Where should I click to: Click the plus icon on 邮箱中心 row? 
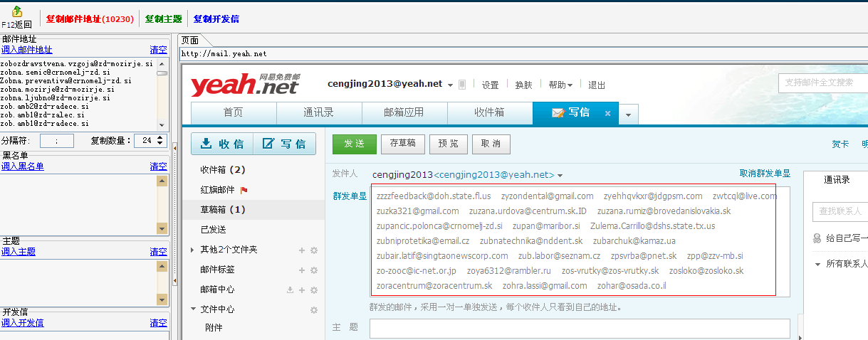[x=301, y=290]
